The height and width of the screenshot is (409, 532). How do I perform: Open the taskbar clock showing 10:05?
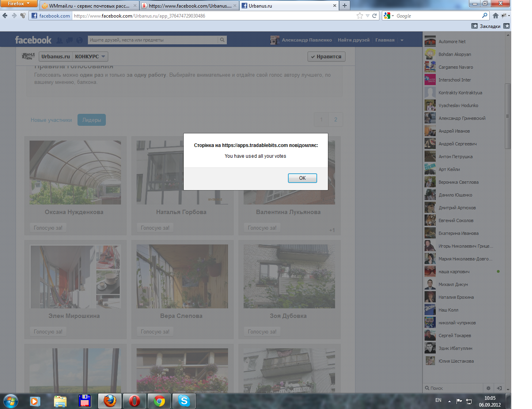tap(490, 401)
